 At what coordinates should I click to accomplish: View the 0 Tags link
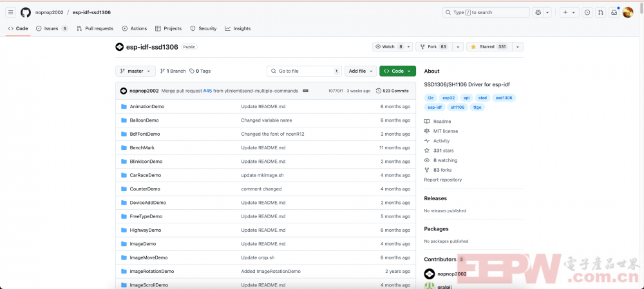200,71
